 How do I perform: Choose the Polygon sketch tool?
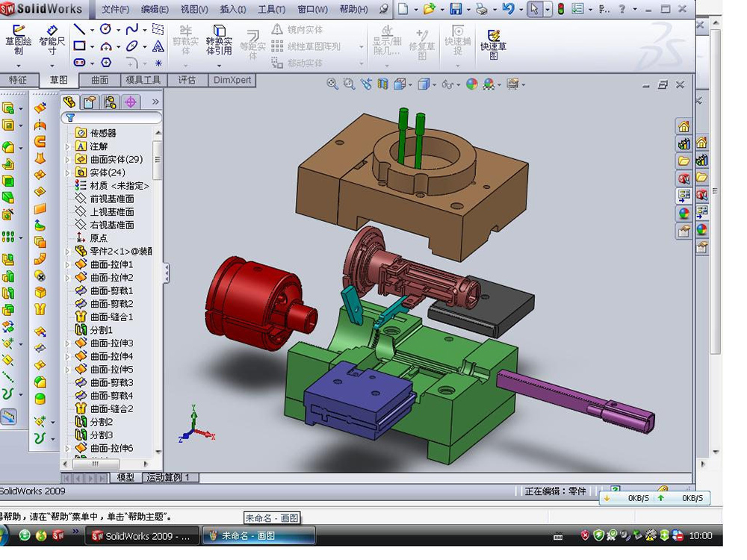(x=106, y=63)
